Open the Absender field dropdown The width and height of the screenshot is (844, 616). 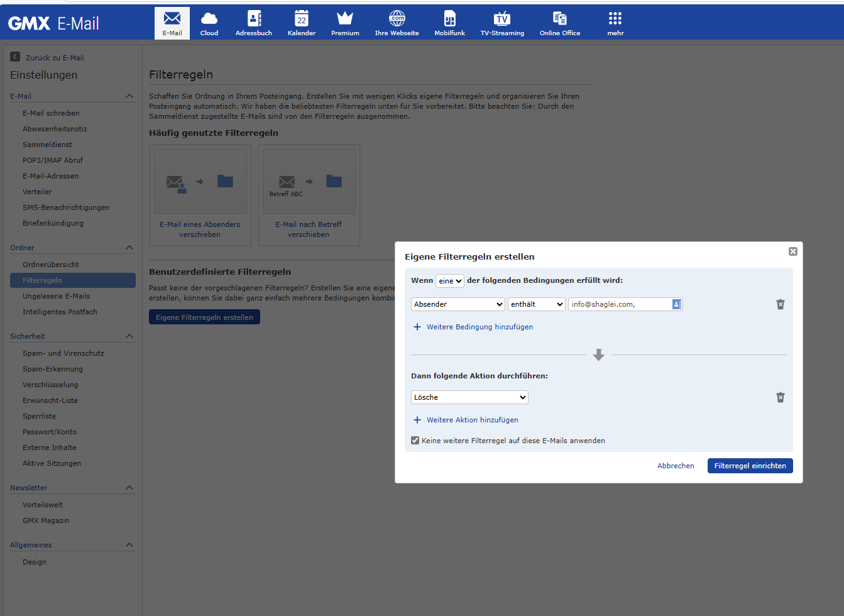(458, 304)
